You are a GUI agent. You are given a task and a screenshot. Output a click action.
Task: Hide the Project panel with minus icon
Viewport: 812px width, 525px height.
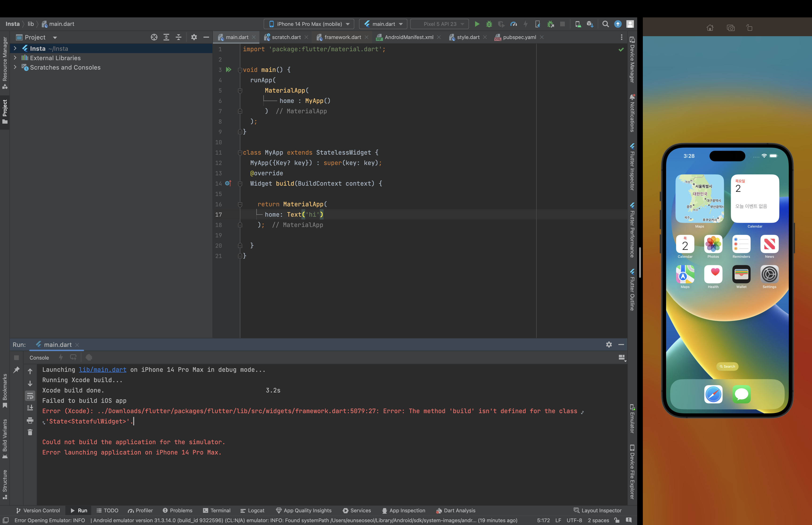coord(206,38)
